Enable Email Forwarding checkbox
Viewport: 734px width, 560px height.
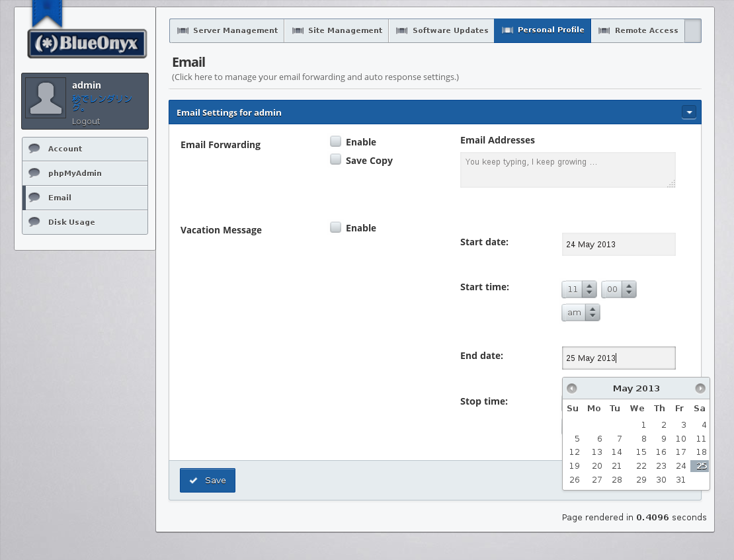tap(336, 141)
